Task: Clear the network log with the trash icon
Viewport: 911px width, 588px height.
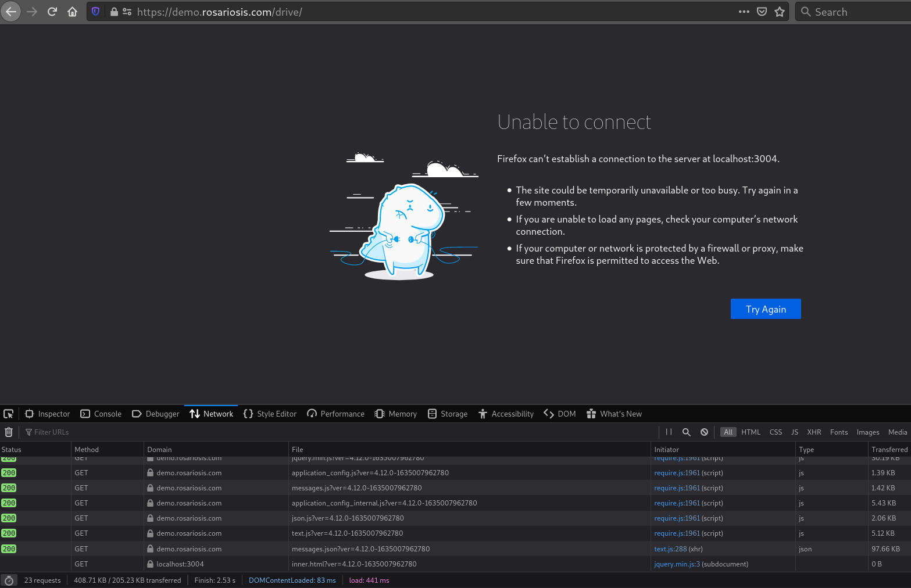Action: pos(9,432)
